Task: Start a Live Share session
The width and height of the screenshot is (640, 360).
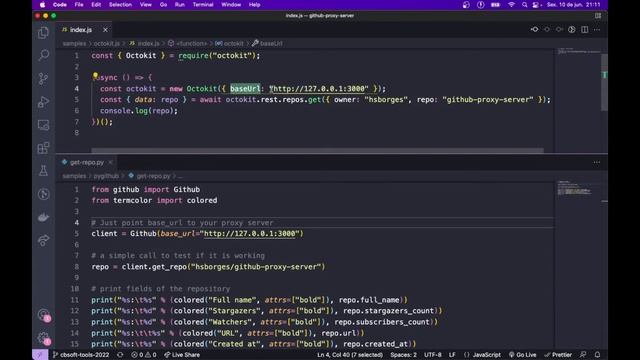Action: point(182,355)
